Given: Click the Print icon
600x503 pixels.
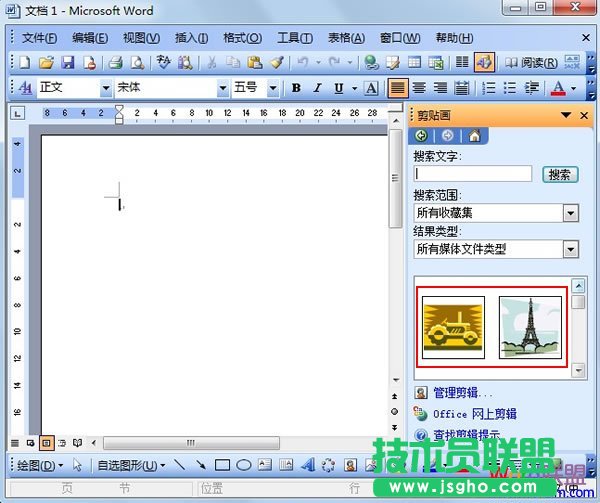Looking at the screenshot, I should tap(116, 63).
